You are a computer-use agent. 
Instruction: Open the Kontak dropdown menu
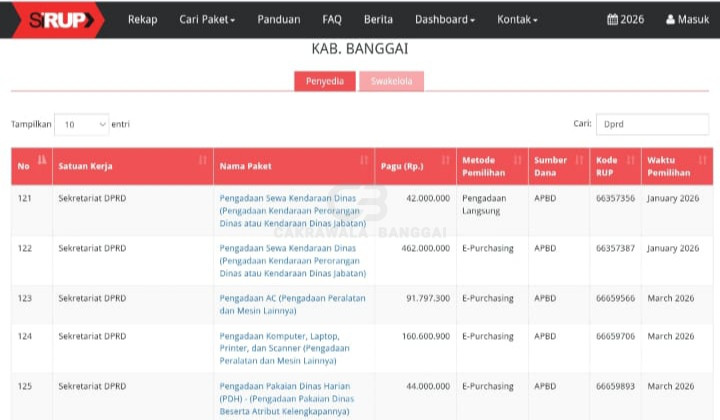click(x=517, y=19)
